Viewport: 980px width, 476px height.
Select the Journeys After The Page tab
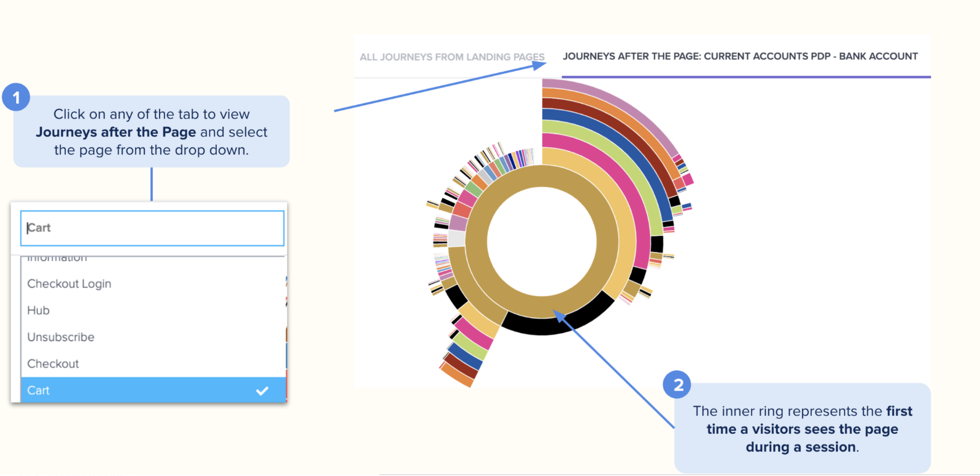pyautogui.click(x=740, y=56)
